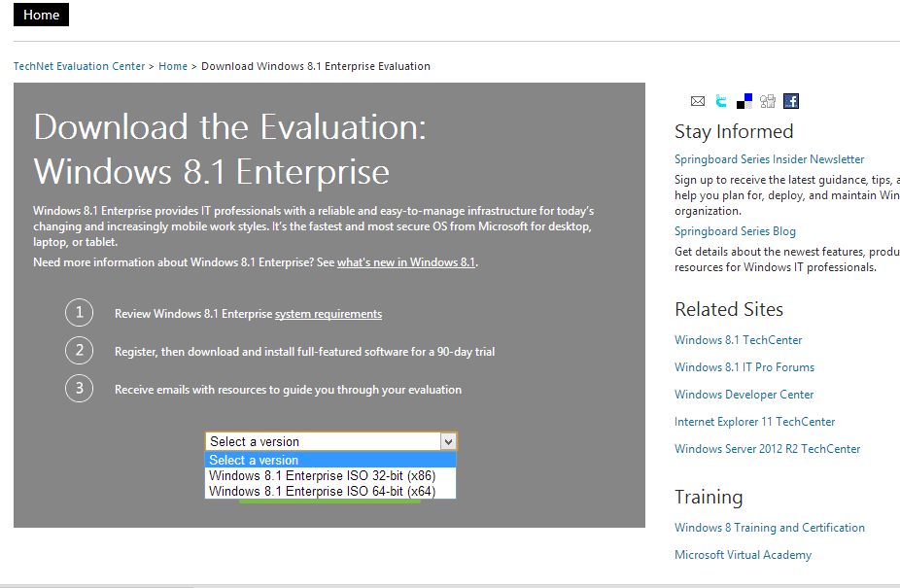Share the page via the Digg icon
Image resolution: width=900 pixels, height=588 pixels.
768,102
